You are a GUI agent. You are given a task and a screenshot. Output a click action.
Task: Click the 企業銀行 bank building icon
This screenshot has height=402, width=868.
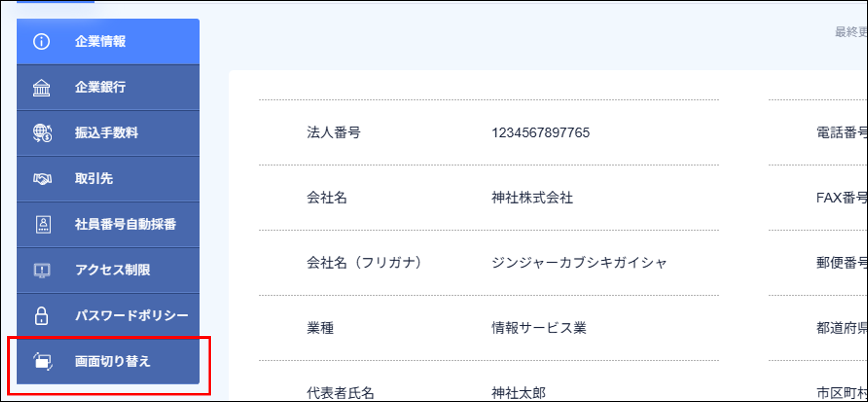(x=41, y=88)
